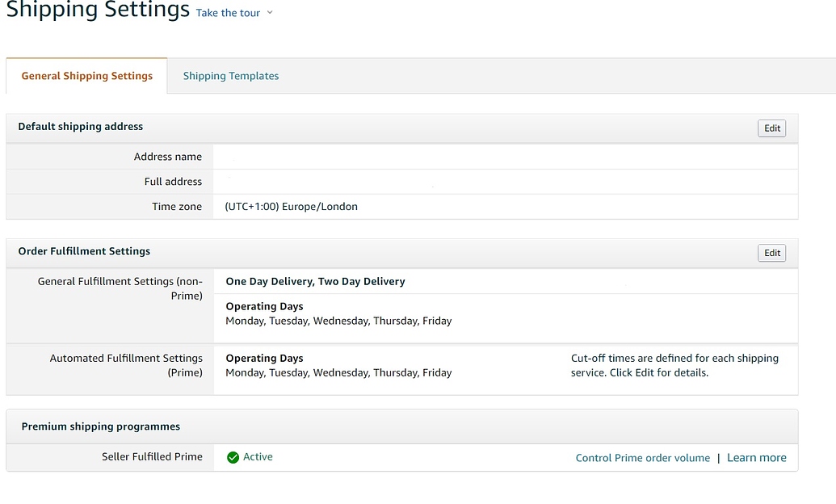
Task: Select the Europe/London time zone value
Action: tap(291, 207)
